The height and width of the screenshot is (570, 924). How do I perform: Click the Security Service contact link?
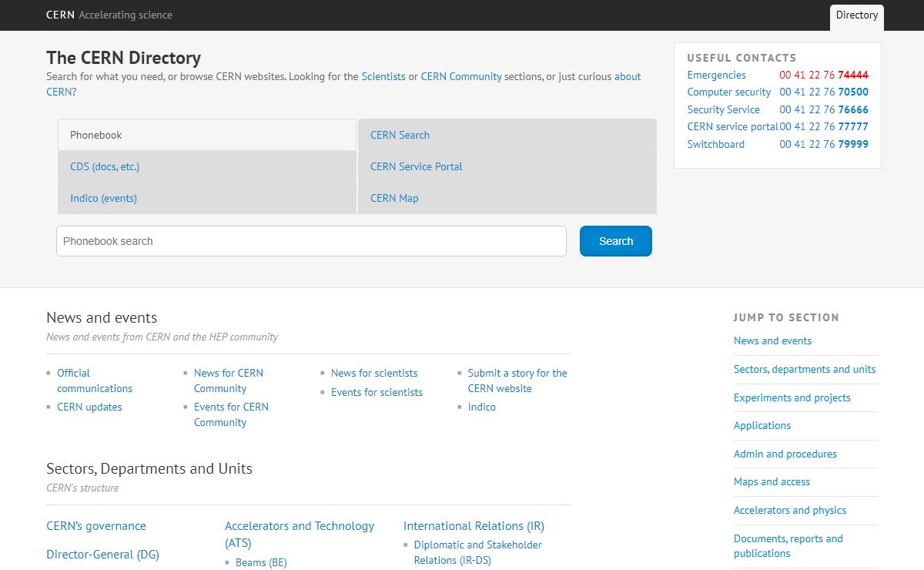pos(724,109)
